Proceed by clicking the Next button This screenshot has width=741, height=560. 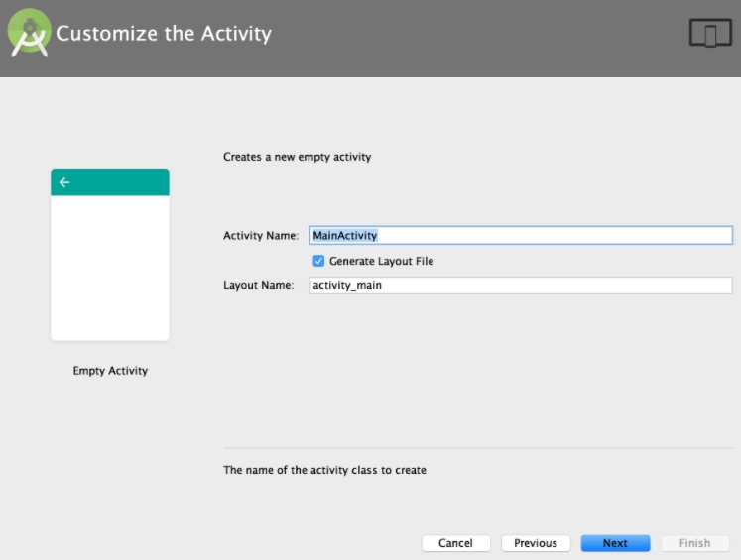click(615, 543)
